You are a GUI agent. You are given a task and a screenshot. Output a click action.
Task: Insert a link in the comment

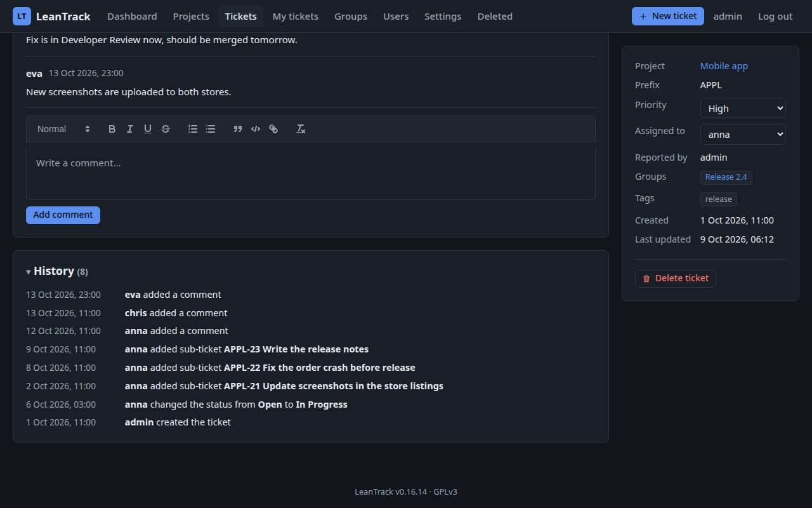273,129
